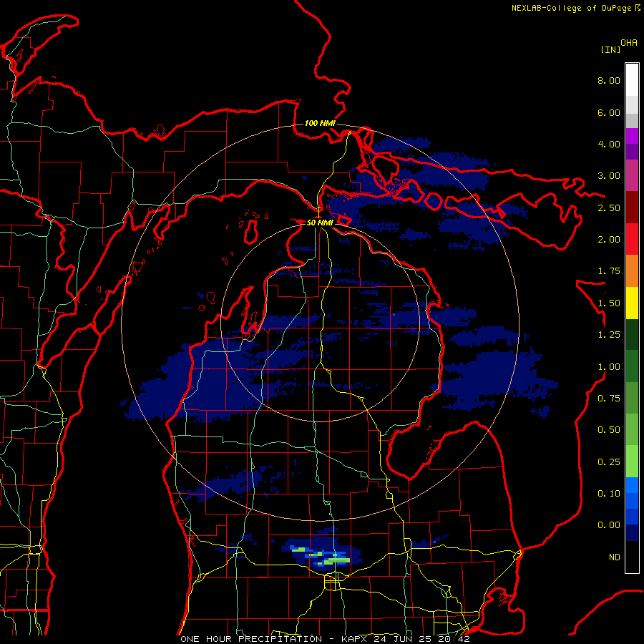The height and width of the screenshot is (644, 644).
Task: Select the dark red legend swatch
Action: coord(632,208)
